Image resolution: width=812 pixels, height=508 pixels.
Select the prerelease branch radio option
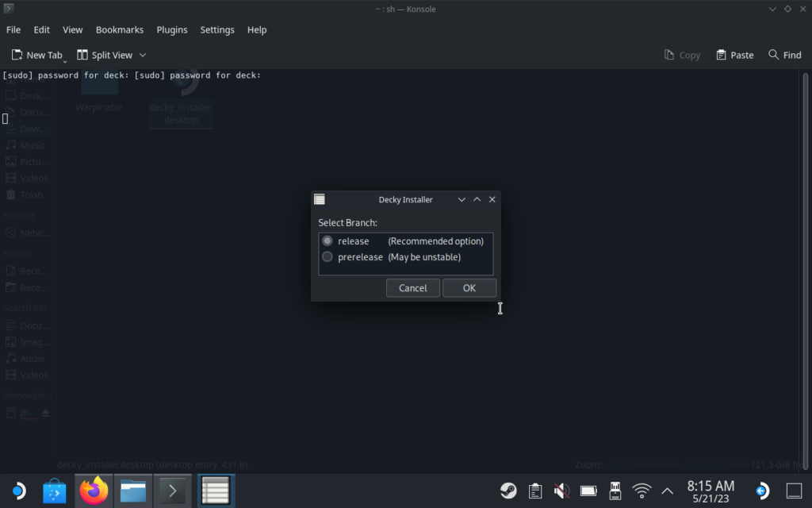[327, 257]
